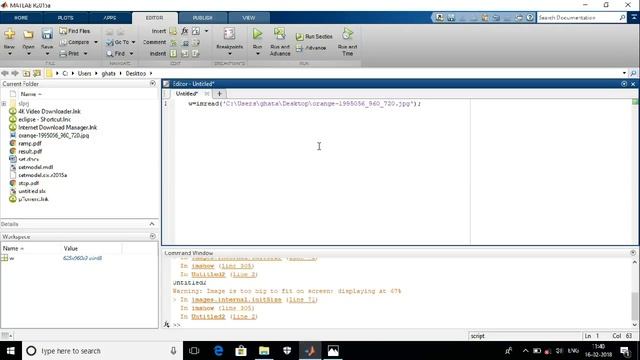Select variable w in Workspace
640x360 pixels.
tap(11, 258)
